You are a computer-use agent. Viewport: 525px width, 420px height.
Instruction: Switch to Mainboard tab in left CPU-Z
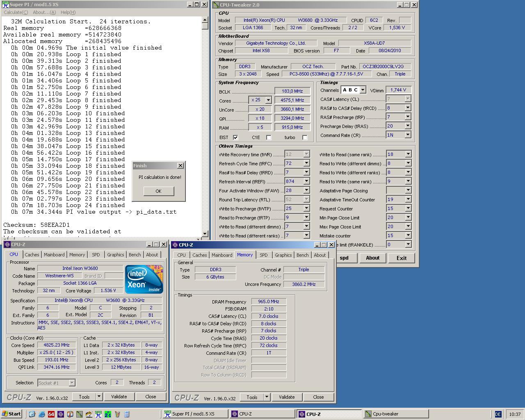click(54, 255)
